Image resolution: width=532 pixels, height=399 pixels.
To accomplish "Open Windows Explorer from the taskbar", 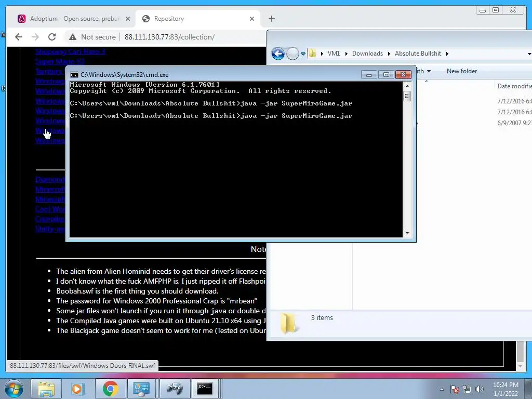I will 46,389.
